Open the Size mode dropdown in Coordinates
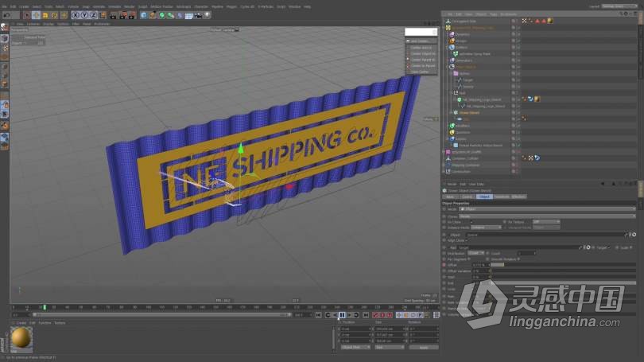Image resolution: width=644 pixels, height=362 pixels. click(x=390, y=347)
